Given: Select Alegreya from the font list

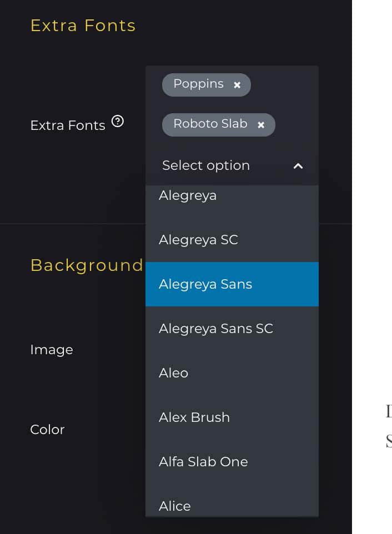Looking at the screenshot, I should tap(188, 196).
